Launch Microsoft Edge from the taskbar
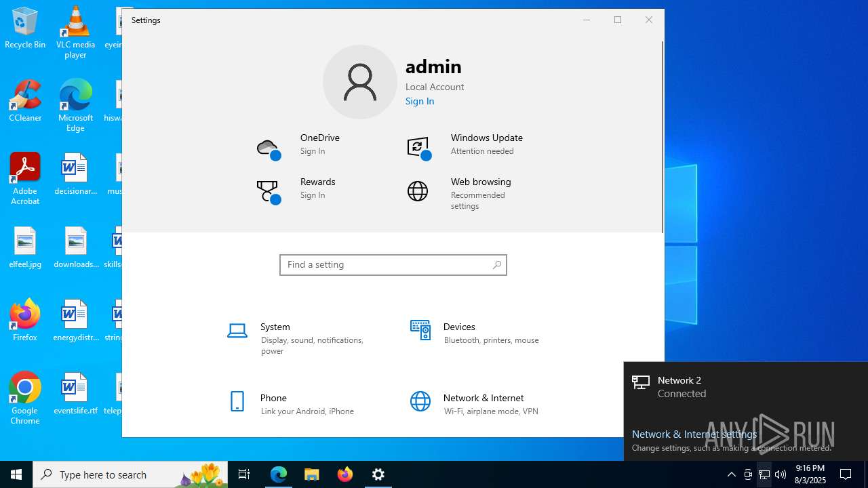This screenshot has height=488, width=868. click(x=279, y=474)
